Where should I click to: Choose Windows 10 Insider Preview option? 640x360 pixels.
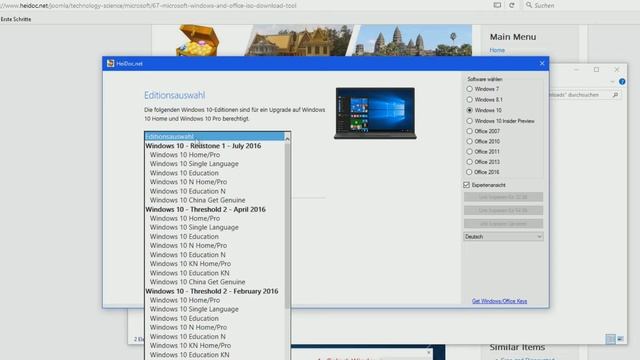pos(469,121)
